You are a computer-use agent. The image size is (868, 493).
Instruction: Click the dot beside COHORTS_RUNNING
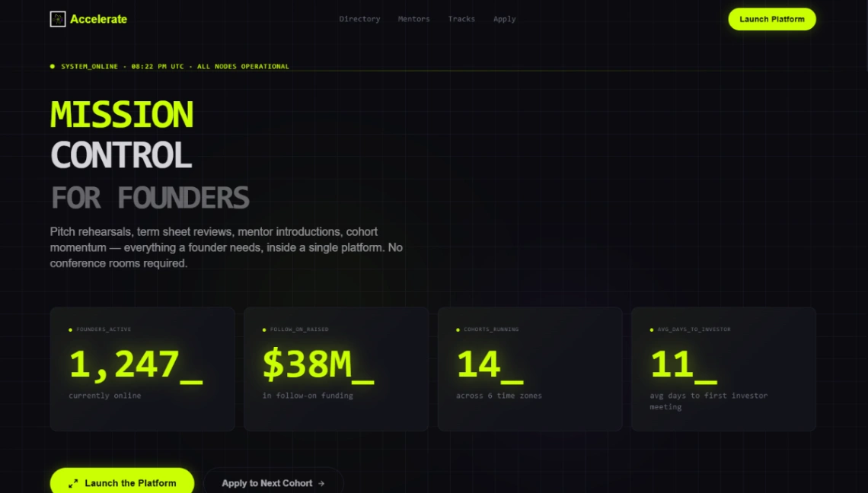pos(458,329)
